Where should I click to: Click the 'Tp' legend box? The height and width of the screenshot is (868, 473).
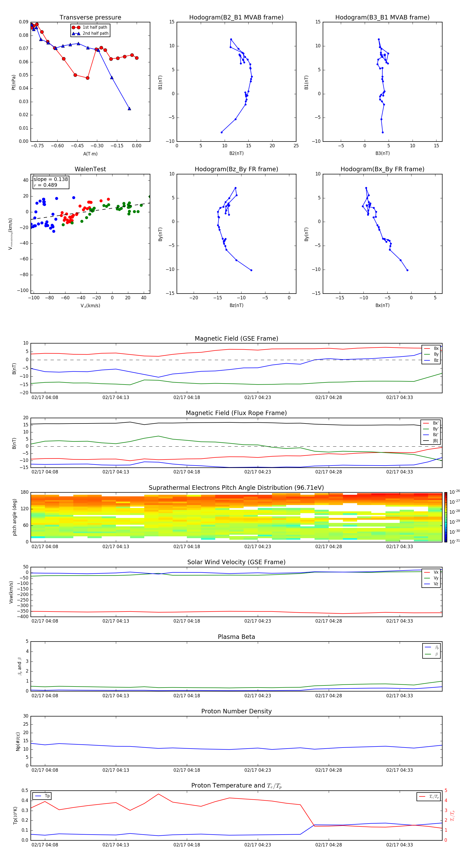42,796
